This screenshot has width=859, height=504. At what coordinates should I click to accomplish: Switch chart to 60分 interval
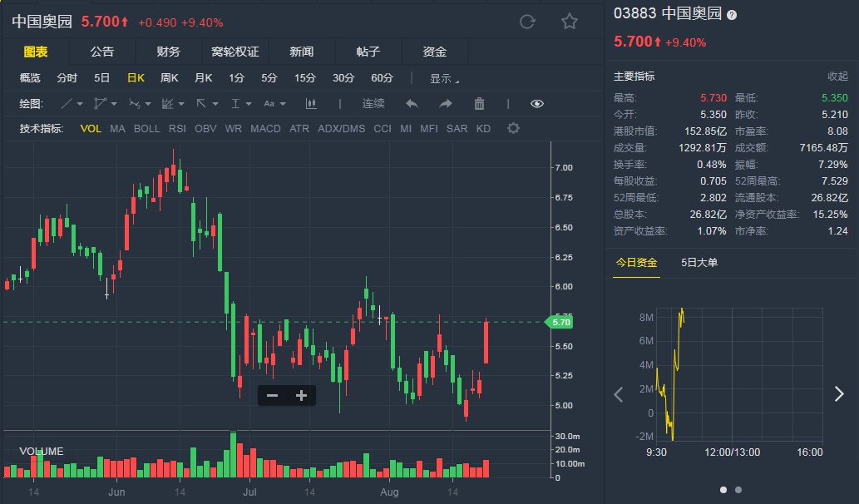point(382,78)
